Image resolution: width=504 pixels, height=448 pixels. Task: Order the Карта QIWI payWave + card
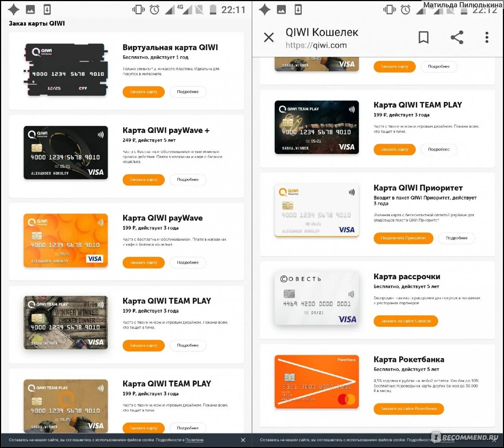point(144,180)
